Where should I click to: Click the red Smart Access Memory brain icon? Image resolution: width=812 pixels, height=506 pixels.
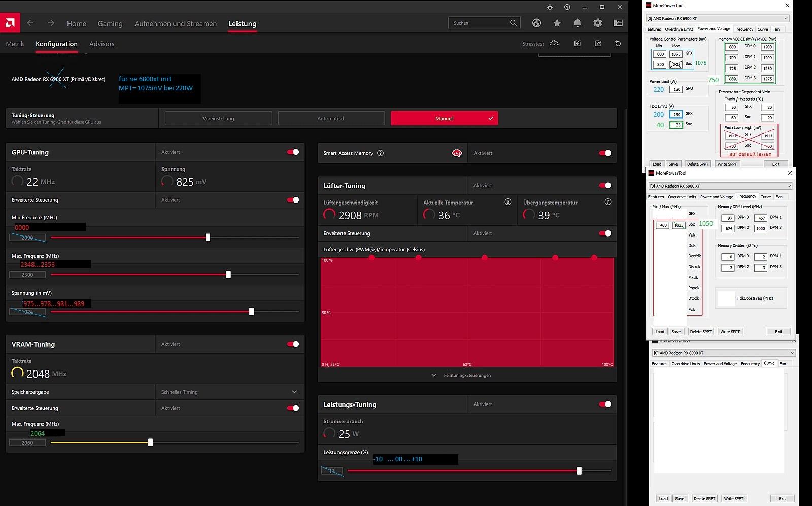coord(457,153)
